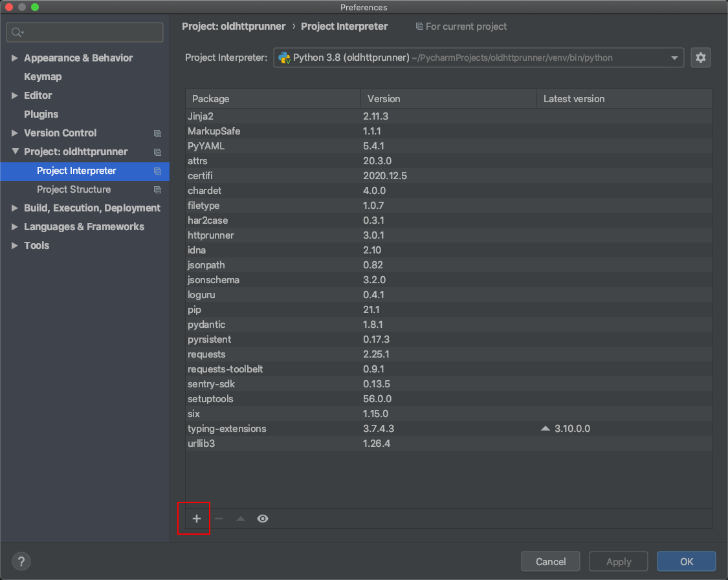Viewport: 728px width, 580px height.
Task: Focus the preferences search field
Action: [91, 32]
